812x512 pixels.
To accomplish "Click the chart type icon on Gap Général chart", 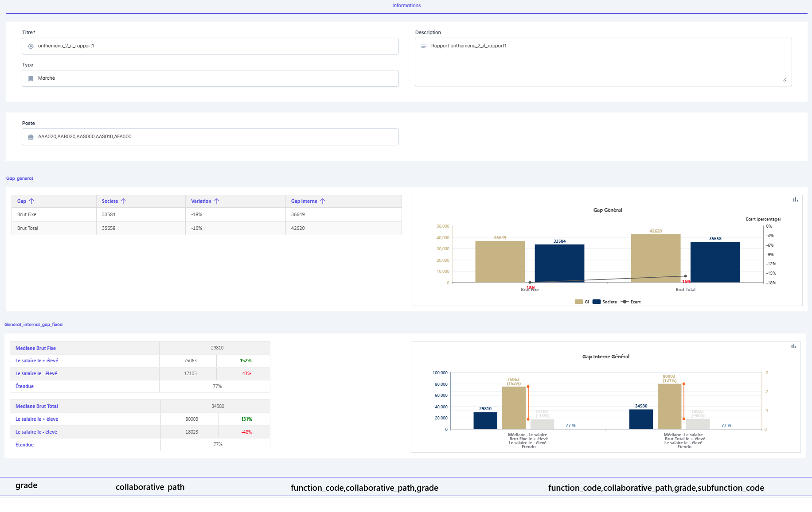I will coord(795,200).
